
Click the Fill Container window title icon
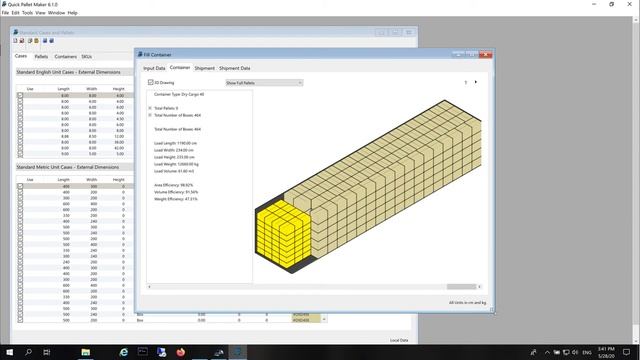tap(140, 54)
